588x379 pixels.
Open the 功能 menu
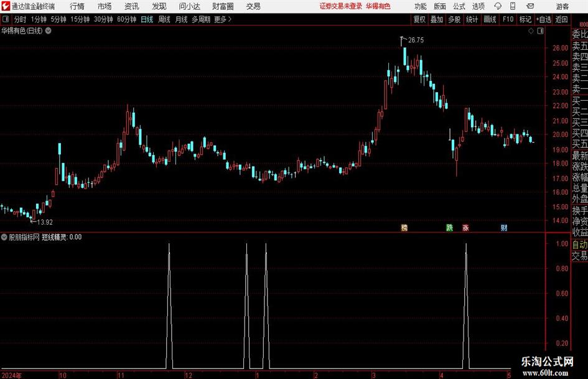421,6
